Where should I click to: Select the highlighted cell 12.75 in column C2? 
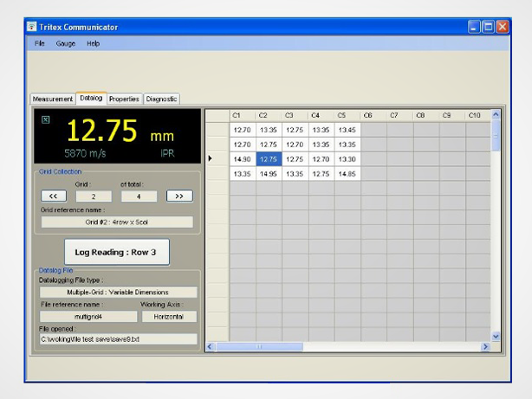tap(269, 159)
